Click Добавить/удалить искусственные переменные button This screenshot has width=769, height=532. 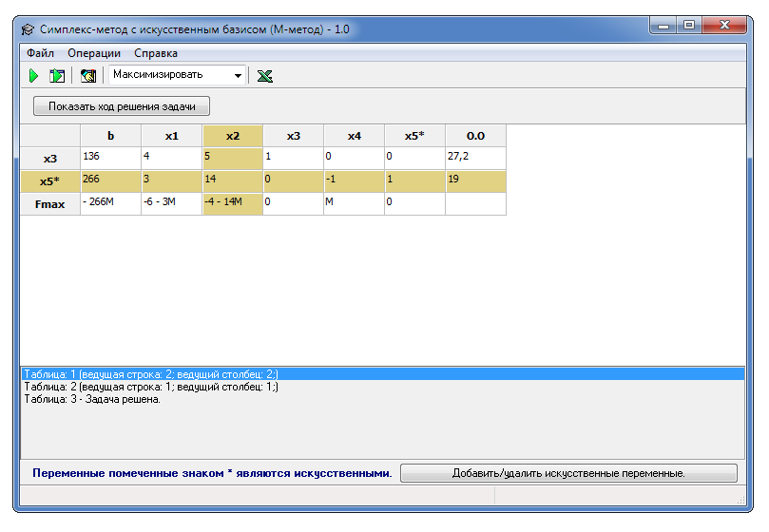click(568, 473)
